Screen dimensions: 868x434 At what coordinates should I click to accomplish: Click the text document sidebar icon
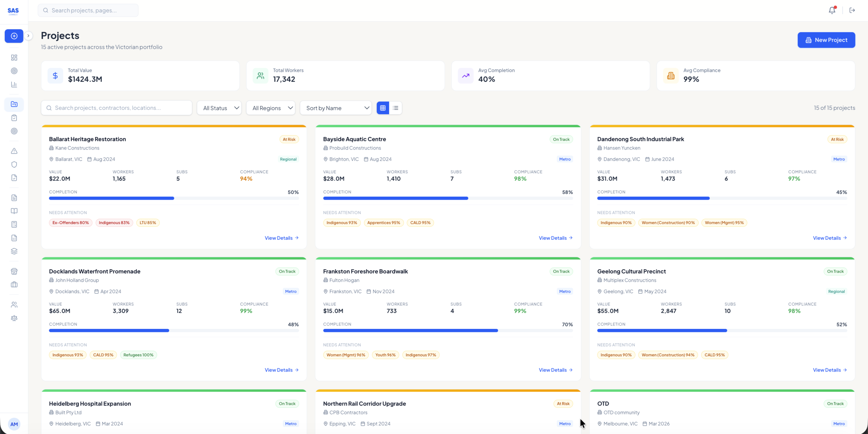[14, 198]
